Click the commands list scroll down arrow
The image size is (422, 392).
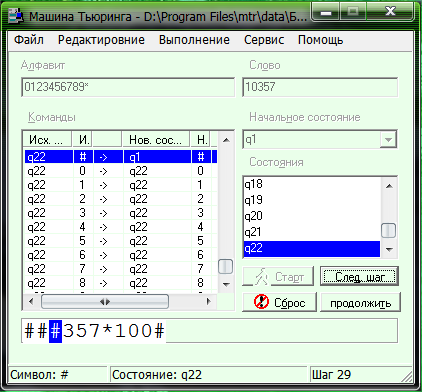(226, 285)
